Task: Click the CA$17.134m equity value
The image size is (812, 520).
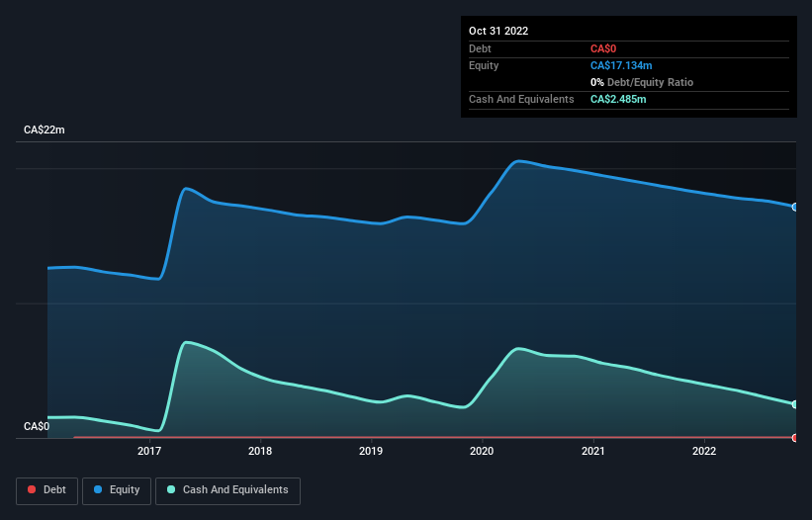Action: pos(621,65)
